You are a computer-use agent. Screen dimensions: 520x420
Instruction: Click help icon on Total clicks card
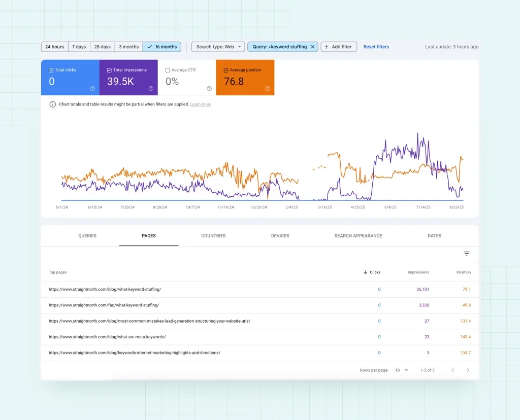pos(92,88)
